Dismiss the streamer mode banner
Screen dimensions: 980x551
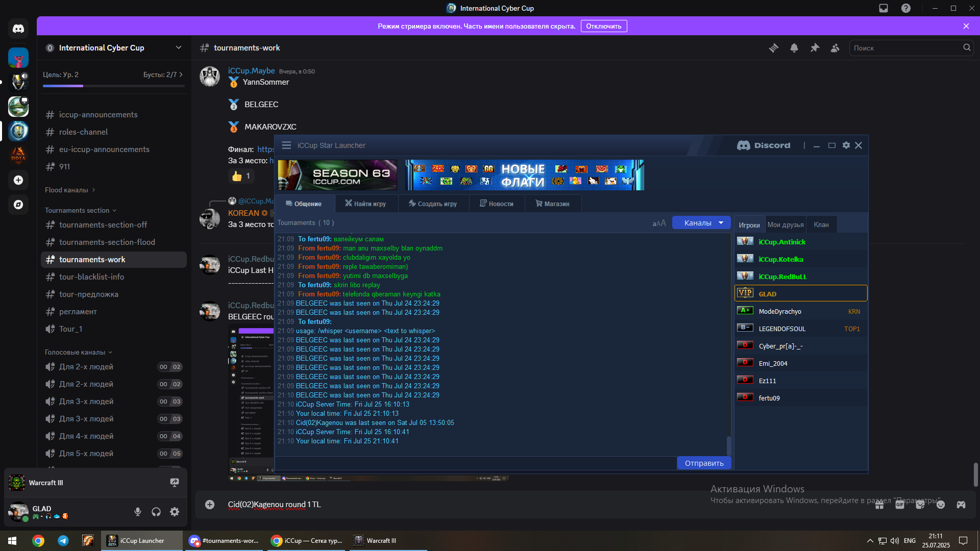click(x=966, y=26)
